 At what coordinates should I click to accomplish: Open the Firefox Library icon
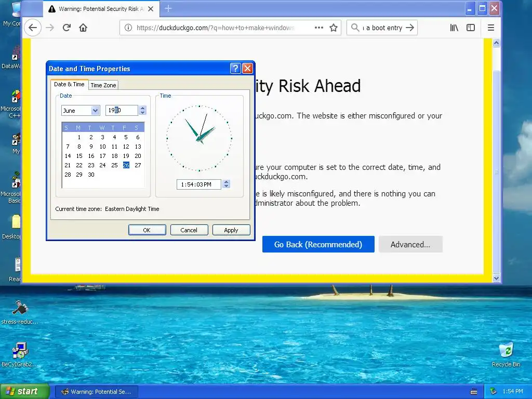(454, 28)
